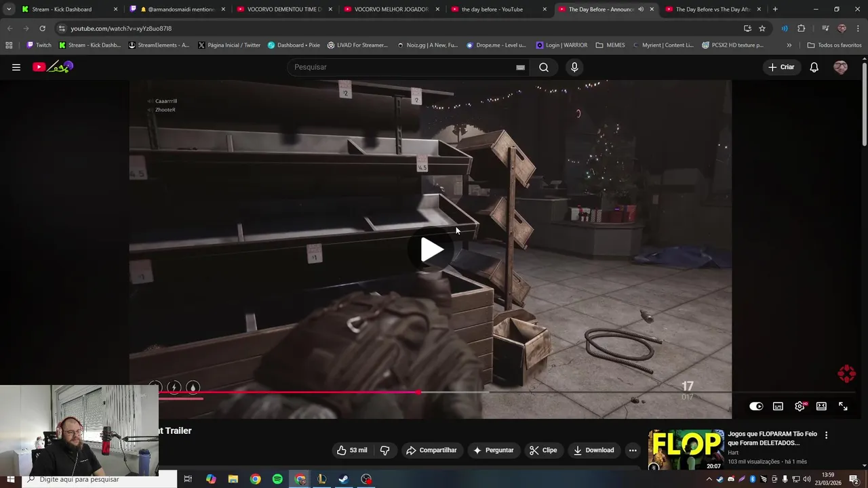Go to YouTube home via logo

pyautogui.click(x=53, y=66)
